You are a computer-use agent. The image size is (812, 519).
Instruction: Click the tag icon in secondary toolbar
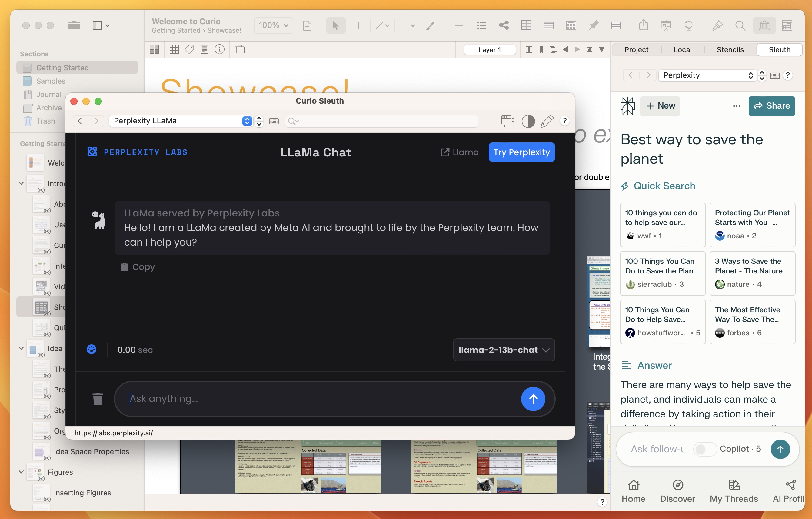coord(189,50)
